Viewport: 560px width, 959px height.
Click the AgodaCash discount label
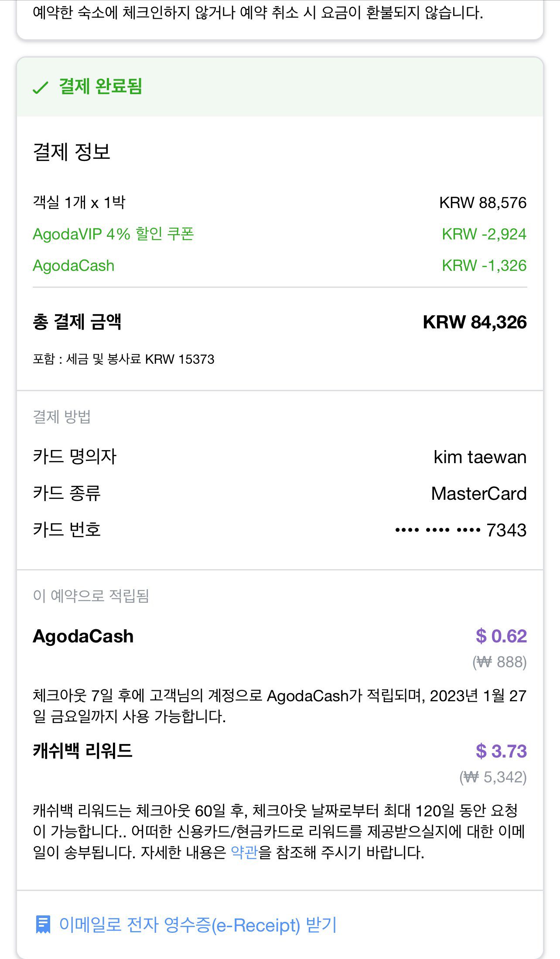click(74, 266)
